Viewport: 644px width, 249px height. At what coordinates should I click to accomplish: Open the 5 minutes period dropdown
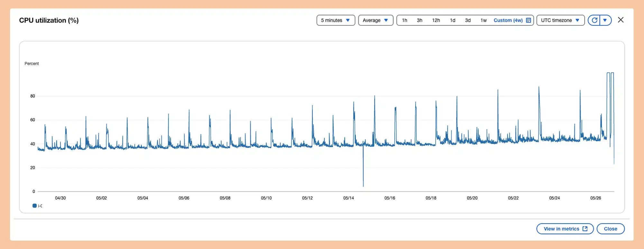[336, 20]
